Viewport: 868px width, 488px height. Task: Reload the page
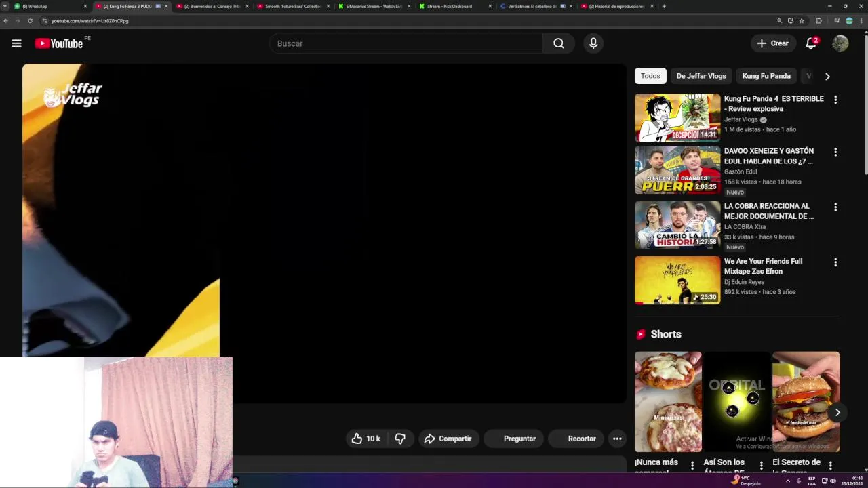pyautogui.click(x=30, y=21)
